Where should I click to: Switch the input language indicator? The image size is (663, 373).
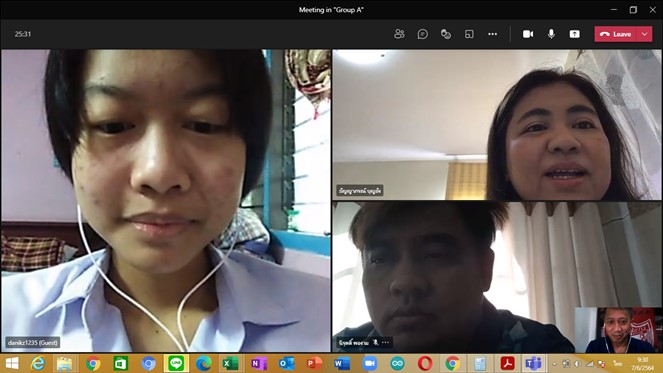618,364
